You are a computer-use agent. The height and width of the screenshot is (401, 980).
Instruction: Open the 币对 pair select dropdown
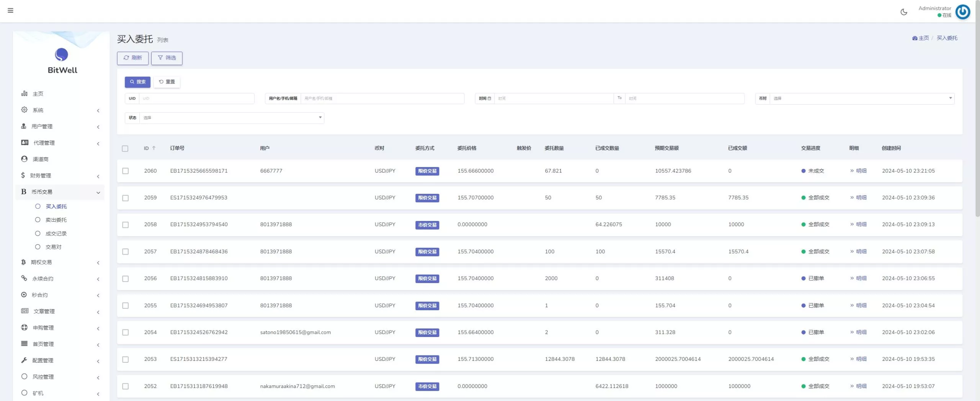(x=861, y=98)
